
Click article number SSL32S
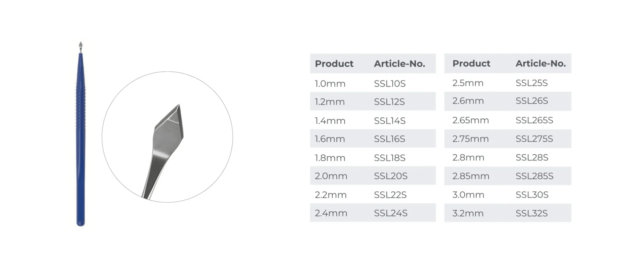click(532, 213)
